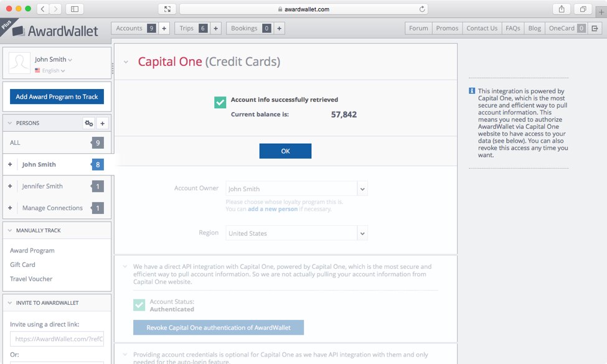
Task: Click the Safari address bar
Action: tap(304, 9)
